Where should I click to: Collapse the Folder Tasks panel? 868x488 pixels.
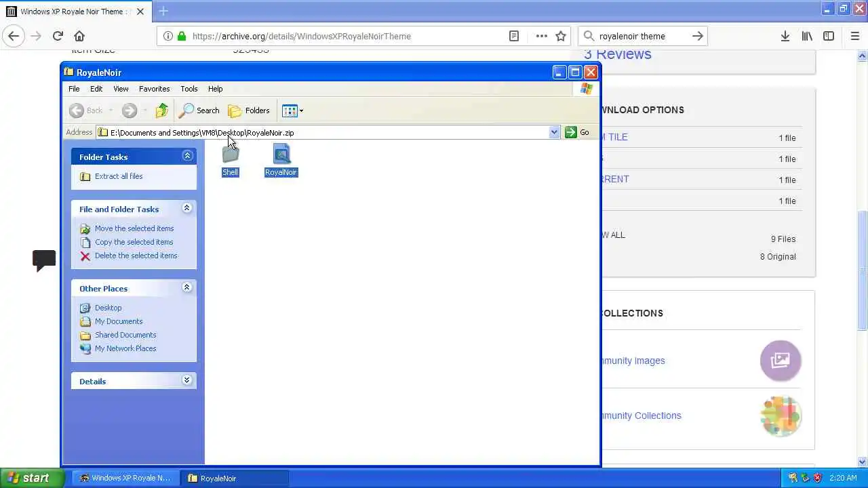(x=187, y=156)
